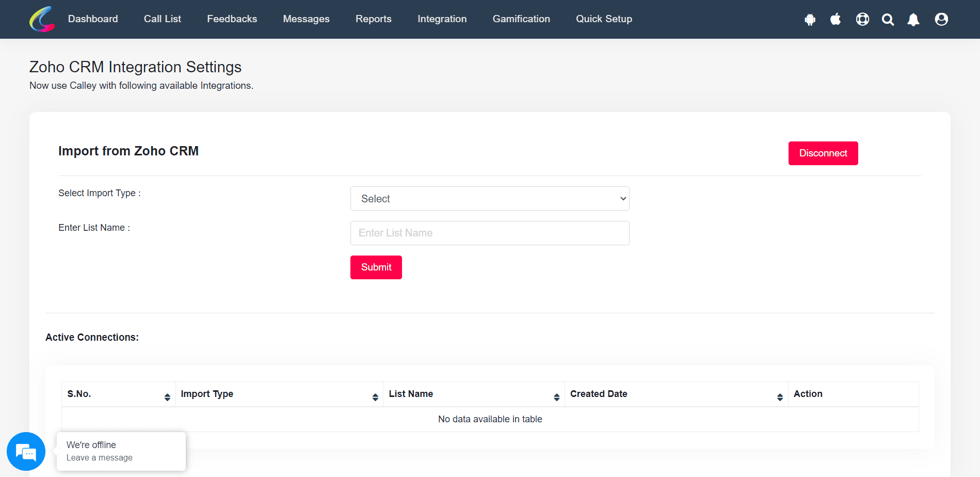Go to the Call List menu
Viewport: 980px width, 477px height.
pos(163,19)
